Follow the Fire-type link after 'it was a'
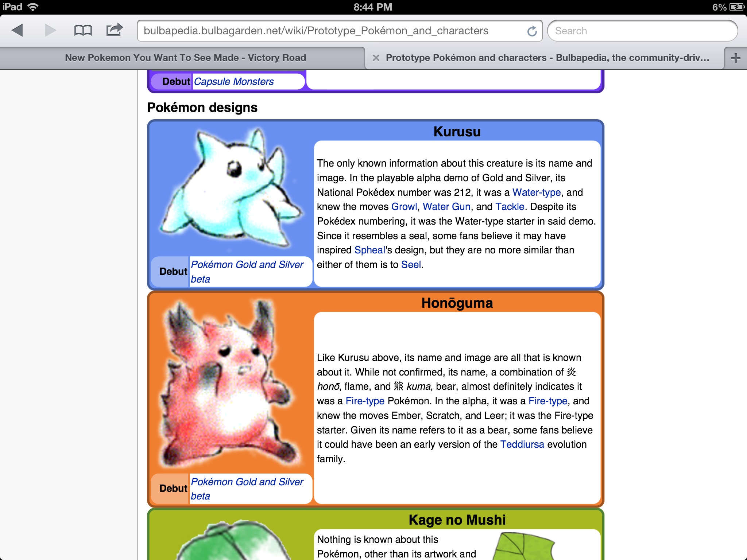747x560 pixels. [x=548, y=401]
